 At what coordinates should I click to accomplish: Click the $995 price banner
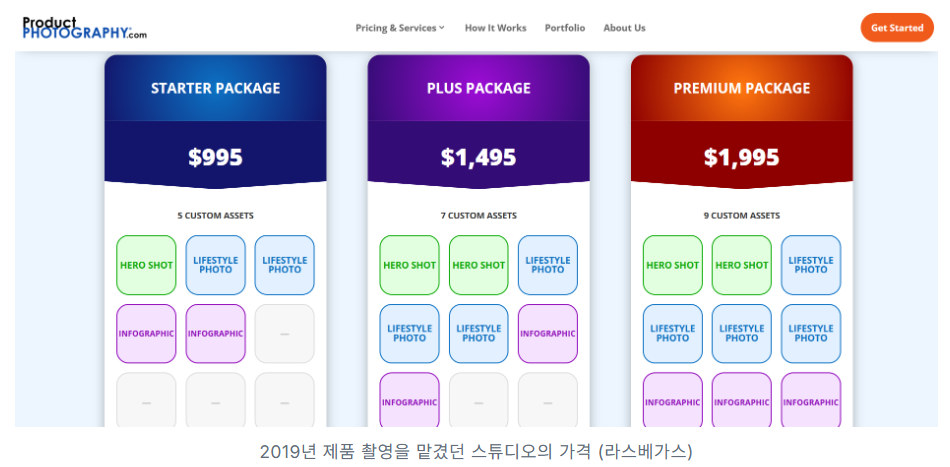216,154
